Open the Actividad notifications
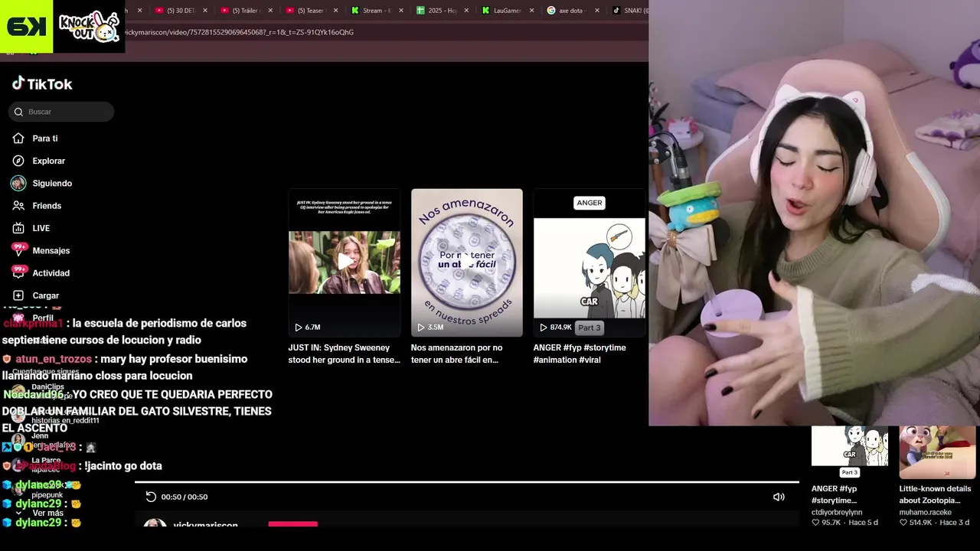This screenshot has width=980, height=551. pyautogui.click(x=51, y=273)
